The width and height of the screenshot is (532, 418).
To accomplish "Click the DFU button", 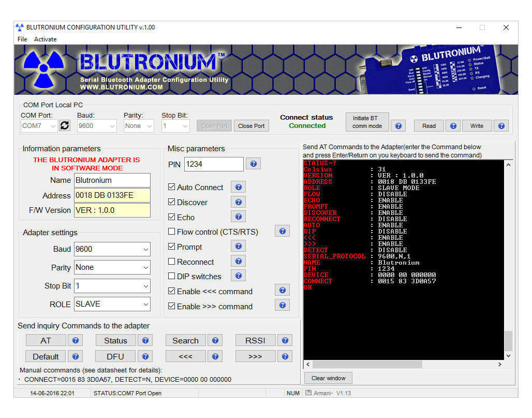I will pyautogui.click(x=115, y=356).
